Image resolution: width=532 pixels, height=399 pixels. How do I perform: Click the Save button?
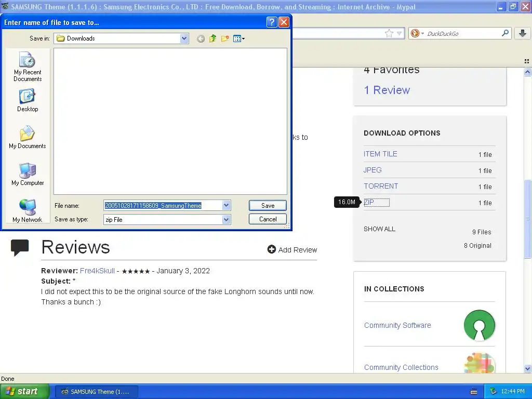(268, 206)
